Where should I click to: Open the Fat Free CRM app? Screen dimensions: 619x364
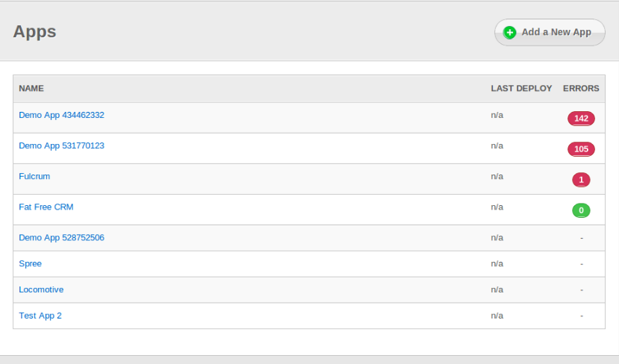click(x=45, y=207)
